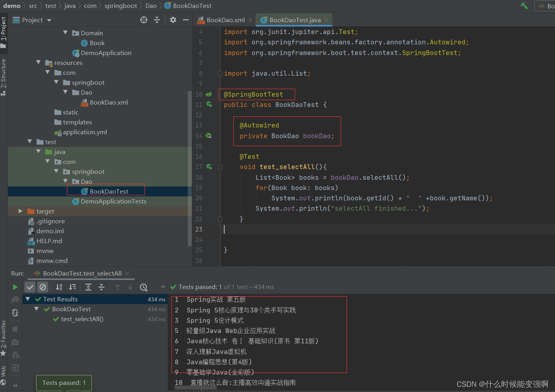Image resolution: width=555 pixels, height=392 pixels.
Task: Sort test results alphabetically
Action: (59, 287)
